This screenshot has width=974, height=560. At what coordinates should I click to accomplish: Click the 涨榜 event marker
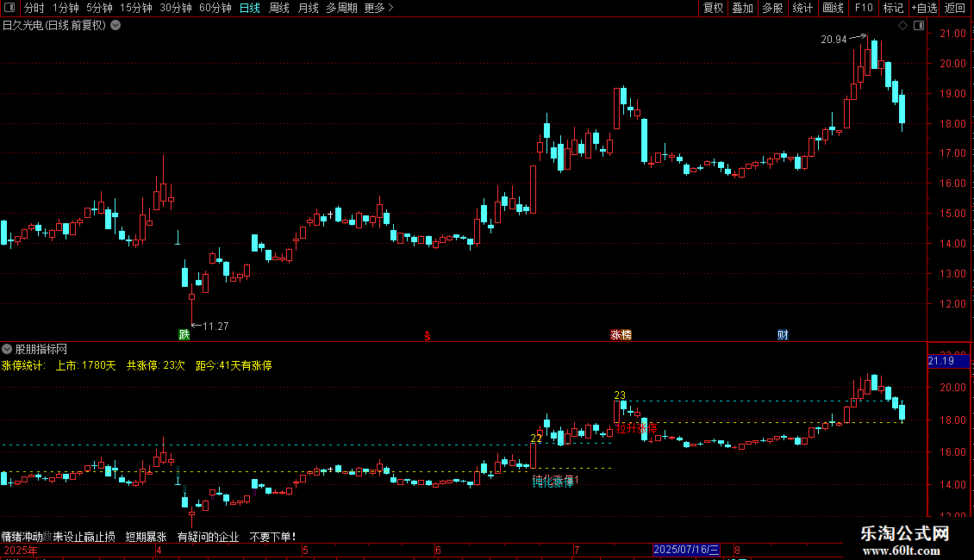(x=621, y=334)
